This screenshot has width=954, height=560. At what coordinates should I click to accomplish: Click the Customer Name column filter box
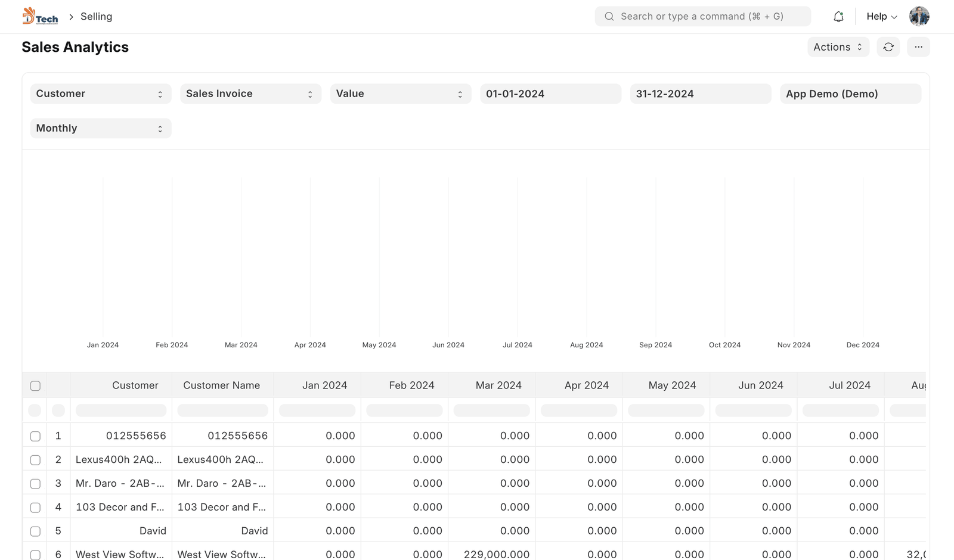tap(222, 410)
